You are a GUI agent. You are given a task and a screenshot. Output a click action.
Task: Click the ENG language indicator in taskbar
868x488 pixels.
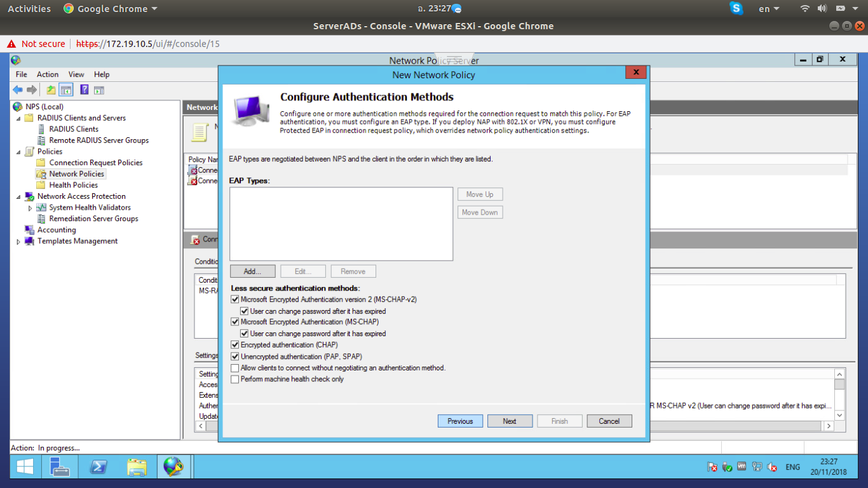pyautogui.click(x=792, y=467)
